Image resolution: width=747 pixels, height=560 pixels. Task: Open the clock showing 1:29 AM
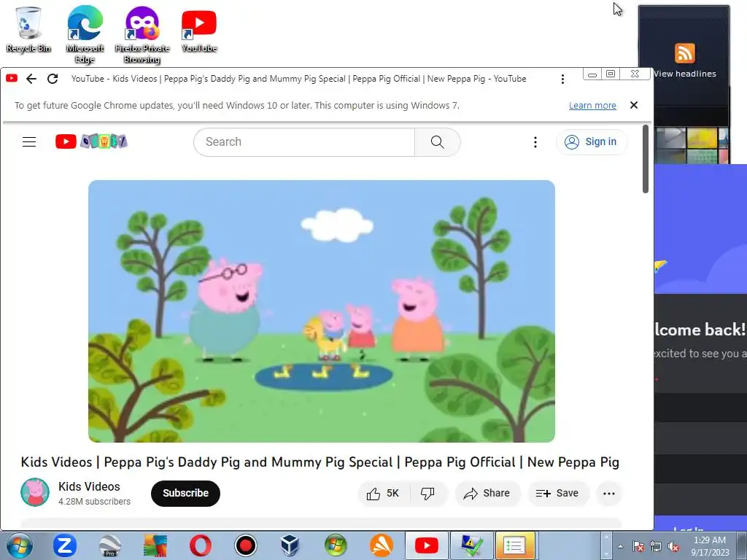coord(710,546)
